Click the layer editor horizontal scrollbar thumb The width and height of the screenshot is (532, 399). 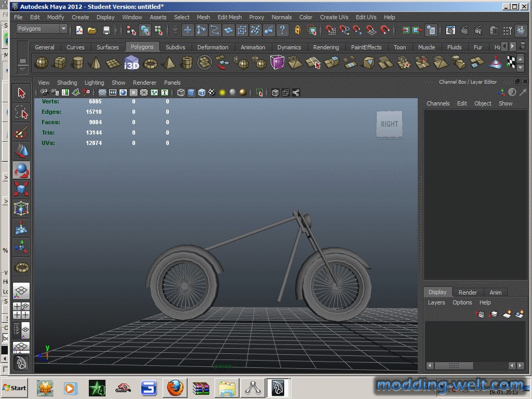pos(454,365)
